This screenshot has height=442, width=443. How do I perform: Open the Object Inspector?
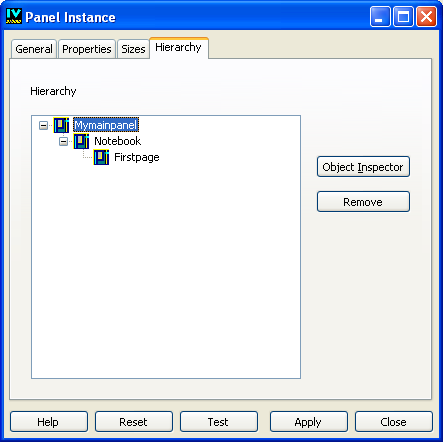click(x=363, y=167)
